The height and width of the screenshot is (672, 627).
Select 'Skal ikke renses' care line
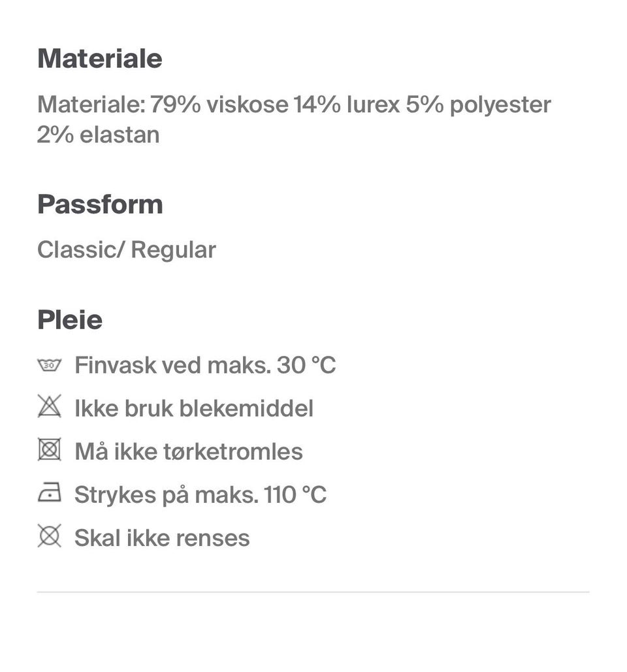tap(162, 537)
